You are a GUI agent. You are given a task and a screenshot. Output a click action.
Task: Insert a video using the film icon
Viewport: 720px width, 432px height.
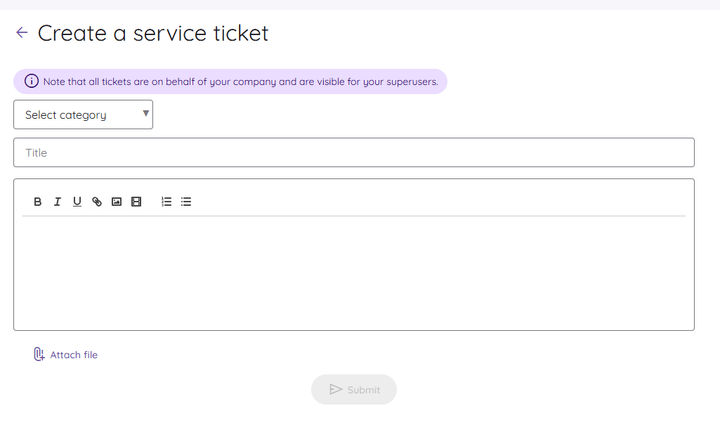click(x=136, y=202)
